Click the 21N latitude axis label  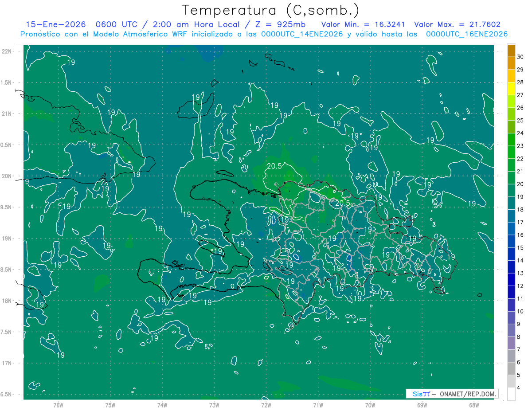(x=7, y=114)
